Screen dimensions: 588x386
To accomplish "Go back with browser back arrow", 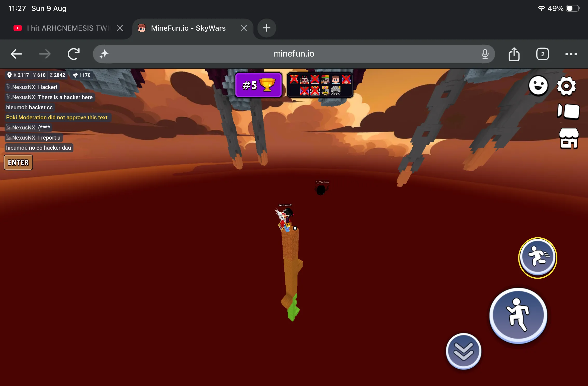I will coord(16,54).
